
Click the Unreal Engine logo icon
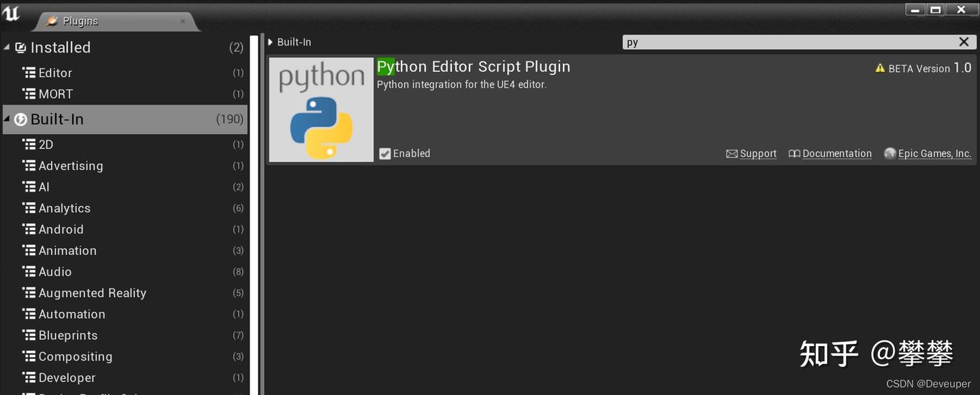pos(12,13)
